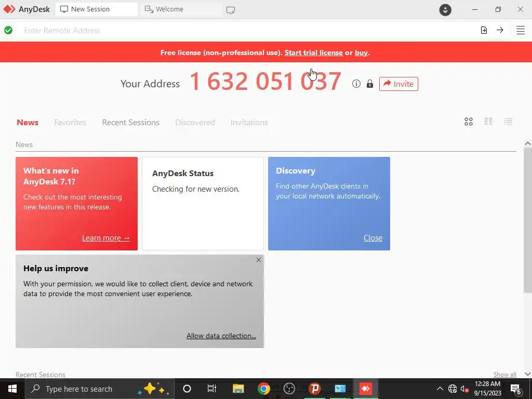Open the notification center icon
The image size is (532, 399).
516,389
